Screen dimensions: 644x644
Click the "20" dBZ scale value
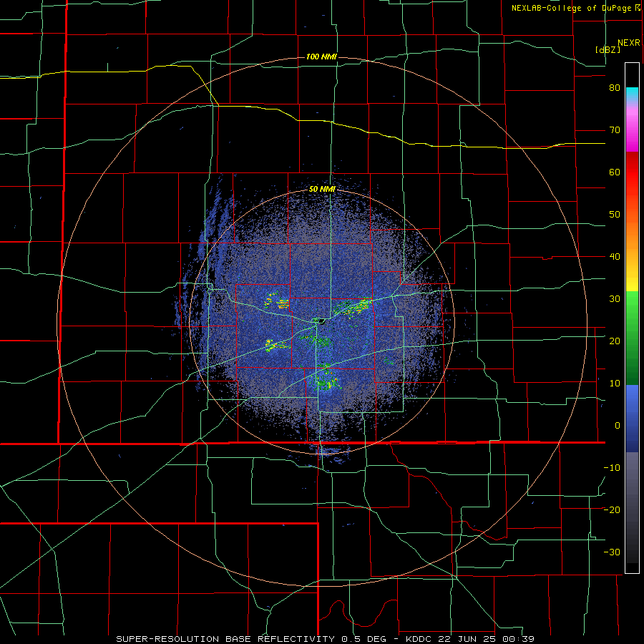(615, 341)
